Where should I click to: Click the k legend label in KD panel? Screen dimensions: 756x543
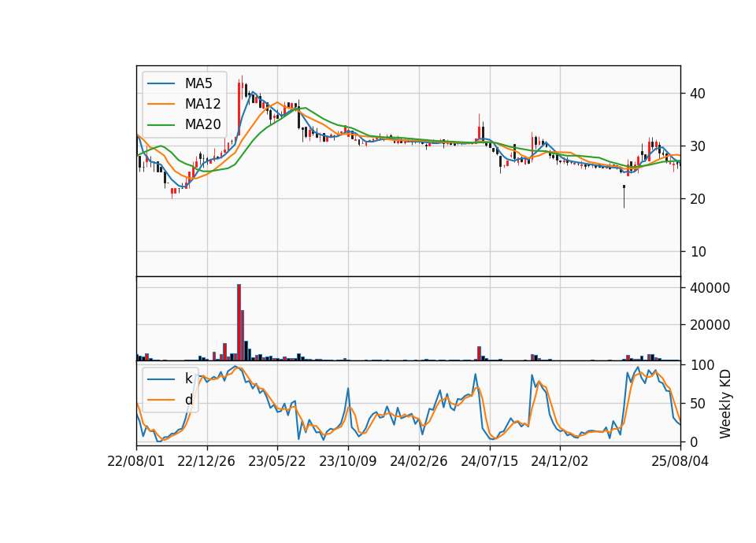tap(188, 379)
